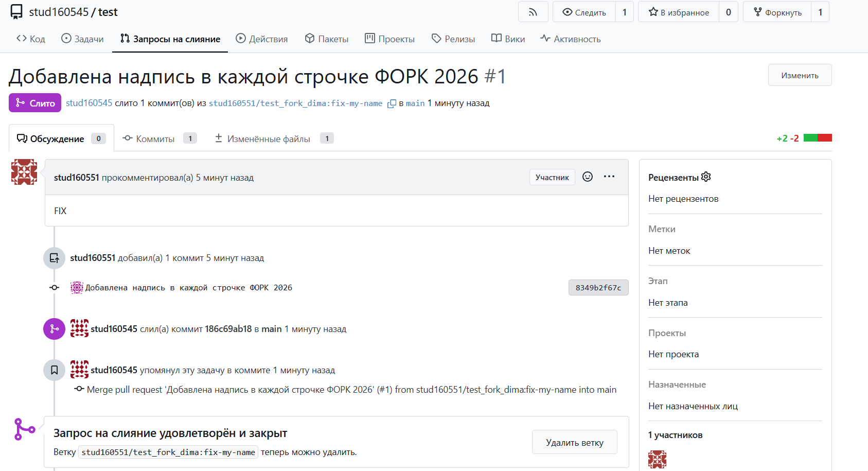Click the Удалить ветку button

[x=574, y=443]
